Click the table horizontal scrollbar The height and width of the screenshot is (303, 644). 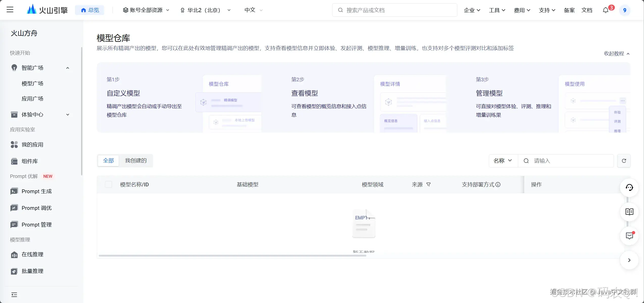pos(232,256)
